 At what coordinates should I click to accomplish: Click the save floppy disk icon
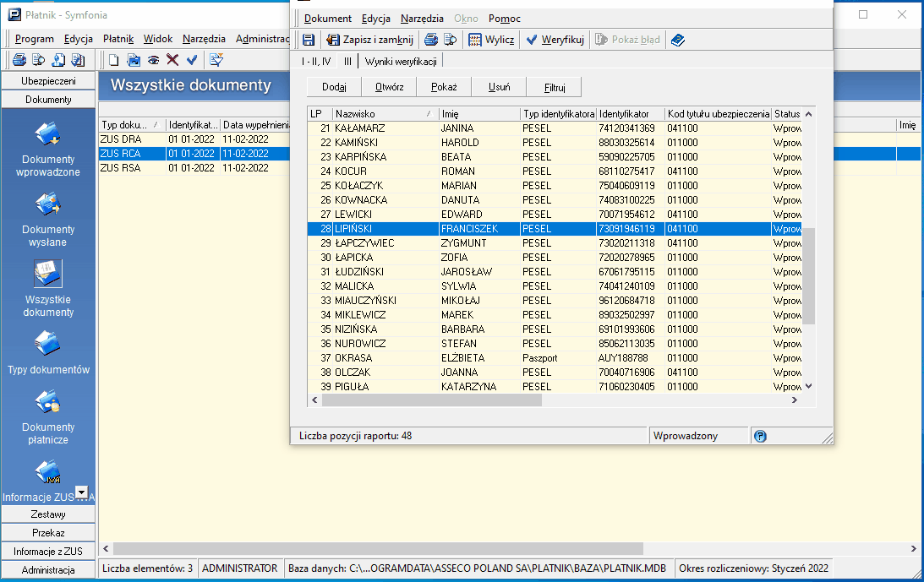pyautogui.click(x=309, y=40)
